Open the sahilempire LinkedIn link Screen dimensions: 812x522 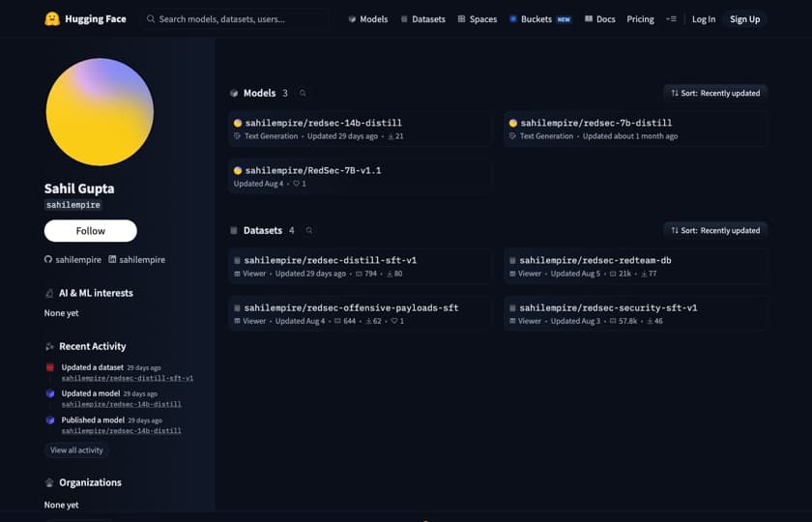[x=136, y=259]
